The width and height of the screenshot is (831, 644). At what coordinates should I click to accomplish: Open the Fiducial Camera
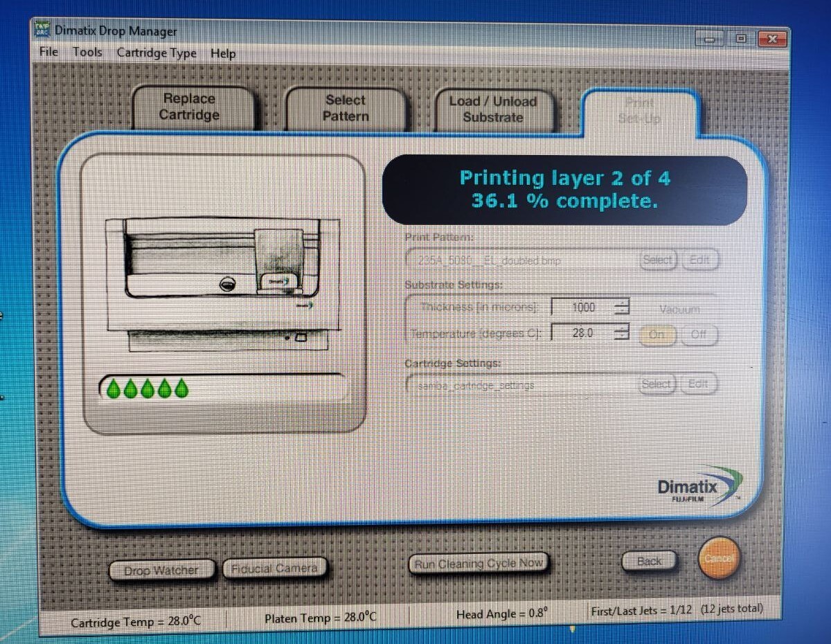(x=275, y=567)
